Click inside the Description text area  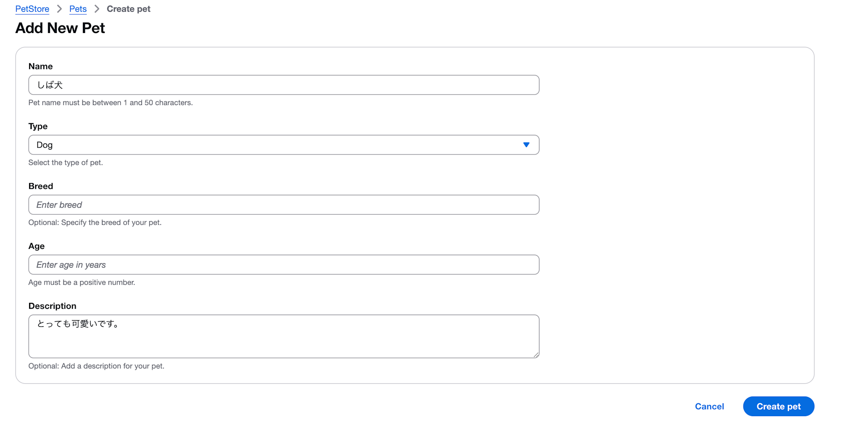pyautogui.click(x=284, y=336)
